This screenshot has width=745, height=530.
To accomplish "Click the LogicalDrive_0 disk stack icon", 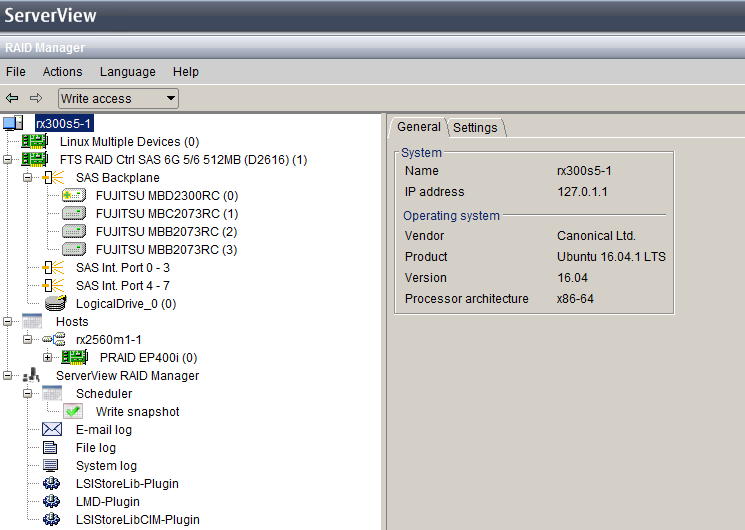I will (x=55, y=303).
